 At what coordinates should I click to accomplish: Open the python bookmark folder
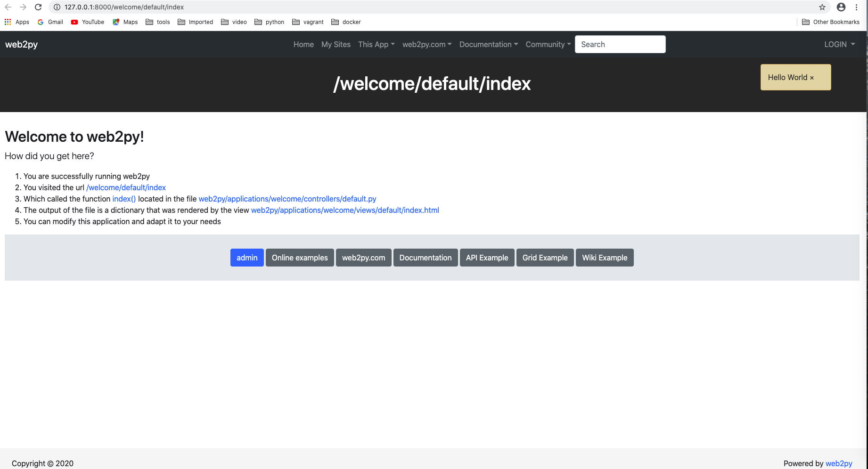point(270,22)
